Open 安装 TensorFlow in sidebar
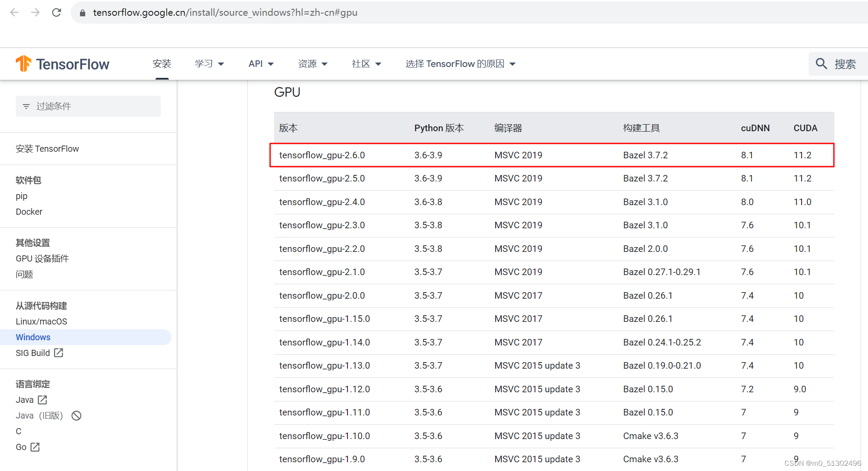This screenshot has height=471, width=868. [x=47, y=149]
